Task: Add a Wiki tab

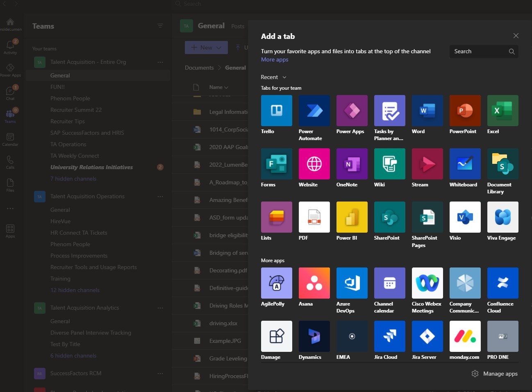Action: 389,164
